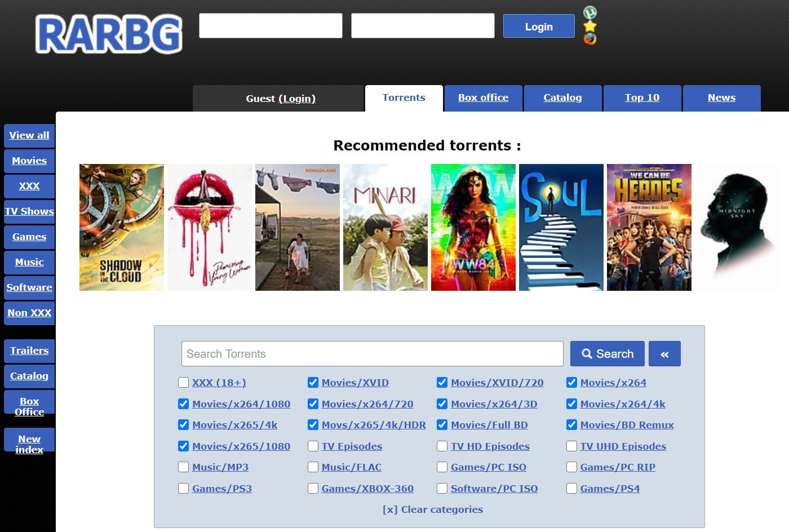Check the Music/FLAC checkbox
Image resolution: width=789 pixels, height=532 pixels.
click(313, 467)
